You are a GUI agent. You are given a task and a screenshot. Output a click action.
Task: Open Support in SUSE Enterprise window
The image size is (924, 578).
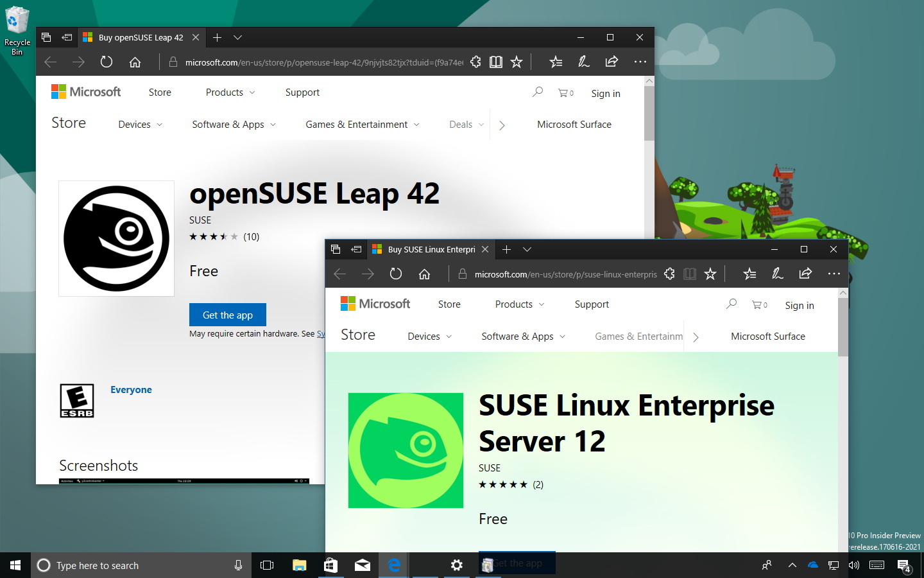click(592, 304)
